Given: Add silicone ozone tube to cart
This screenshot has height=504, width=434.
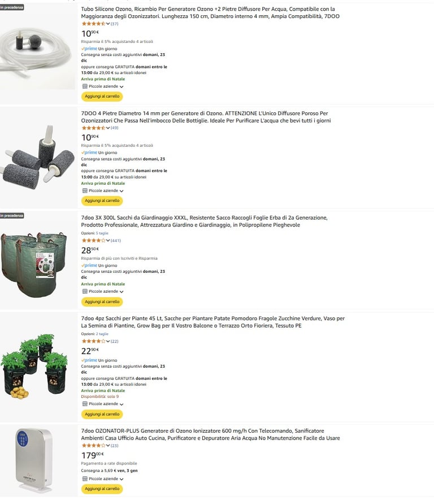Looking at the screenshot, I should [x=102, y=96].
